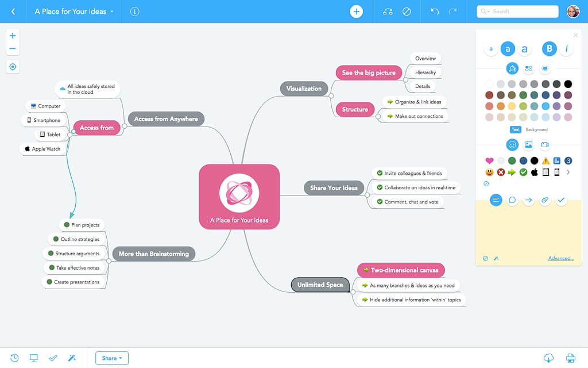Add a new topic with the plus button
Image resolution: width=588 pixels, height=368 pixels.
point(357,11)
